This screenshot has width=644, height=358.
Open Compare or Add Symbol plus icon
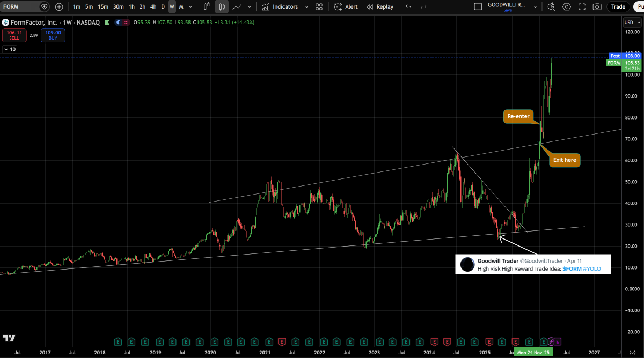(59, 6)
